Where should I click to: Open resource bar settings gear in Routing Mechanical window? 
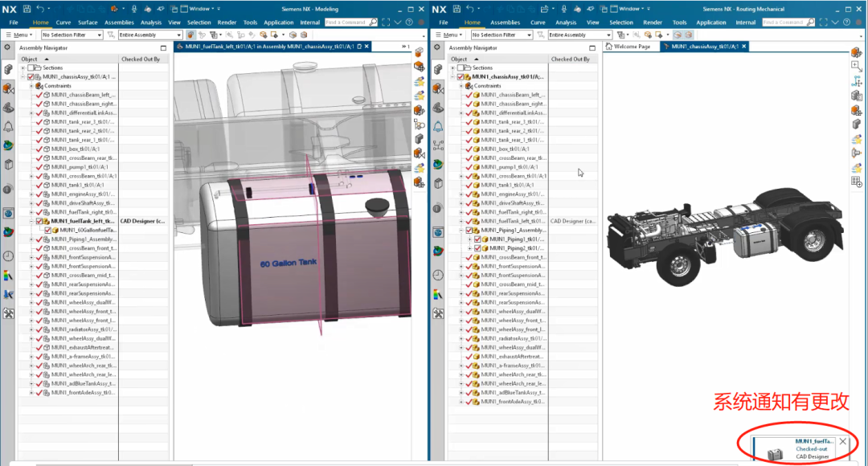(x=437, y=47)
